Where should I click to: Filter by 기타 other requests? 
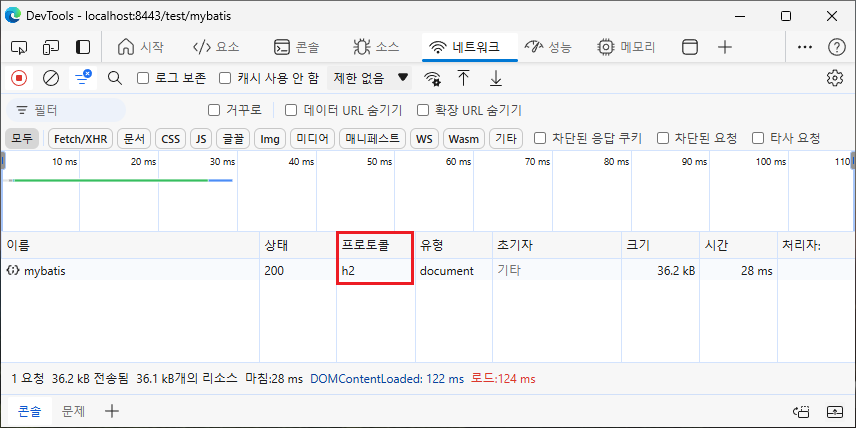coord(506,139)
